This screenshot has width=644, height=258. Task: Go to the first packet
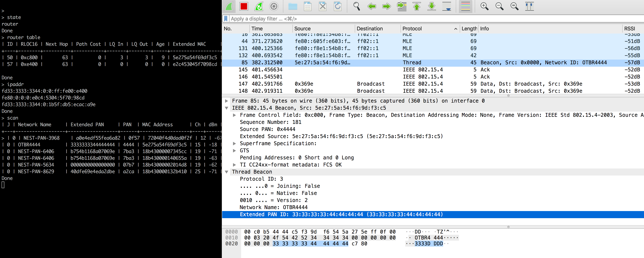(x=417, y=6)
